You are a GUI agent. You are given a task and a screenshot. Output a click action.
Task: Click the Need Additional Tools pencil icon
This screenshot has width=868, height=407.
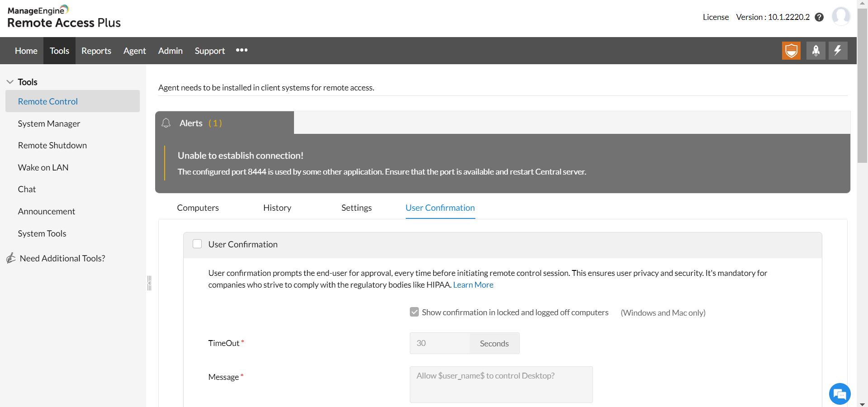[x=11, y=258]
